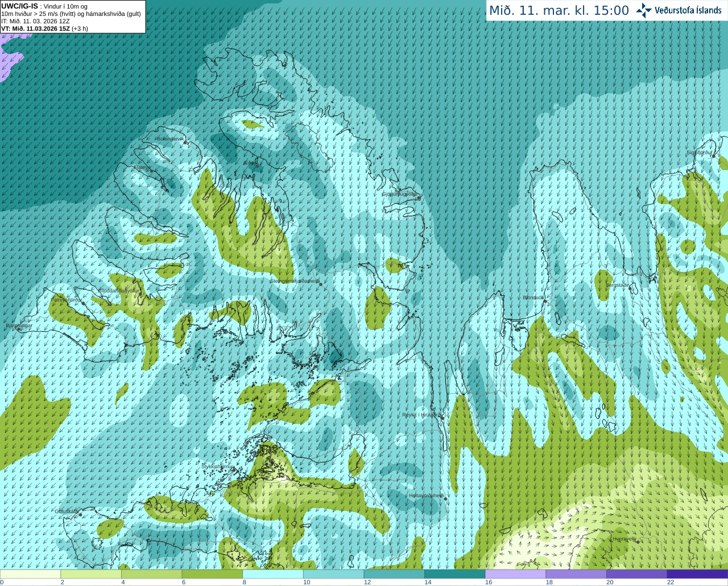Click the legend value '8'
Viewport: 728px width, 586px height.
[x=245, y=582]
